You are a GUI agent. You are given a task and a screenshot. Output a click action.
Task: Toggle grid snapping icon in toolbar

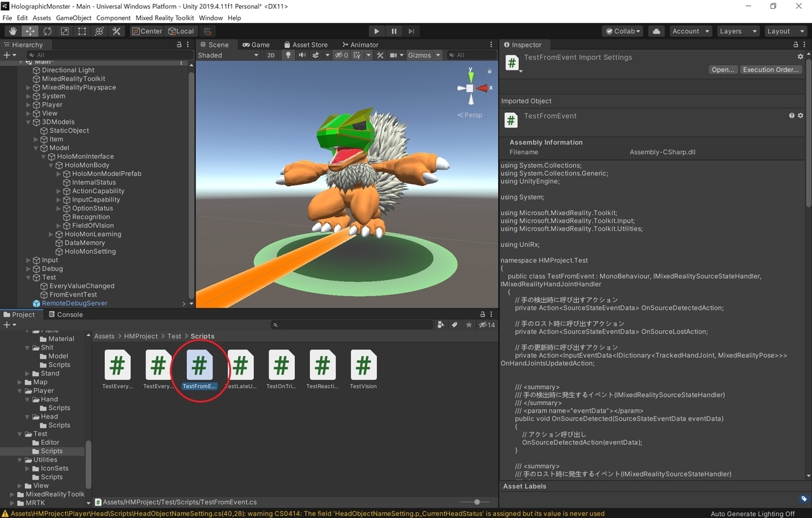pos(208,31)
